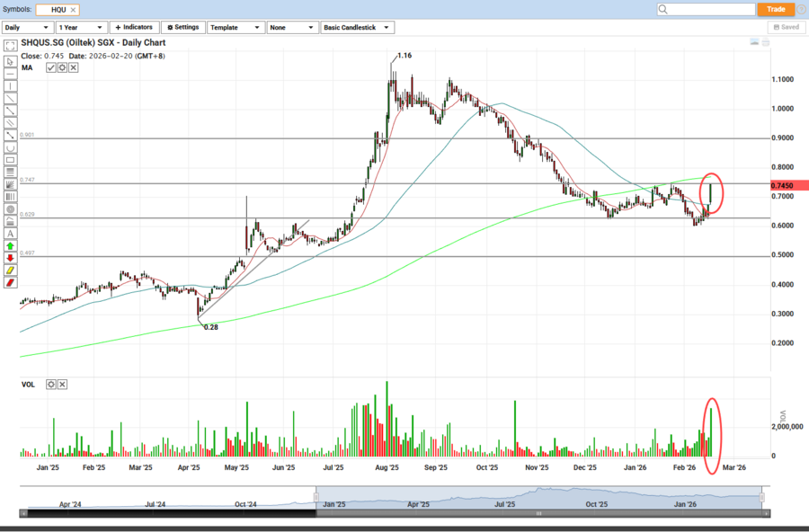Select the rectangle drawing tool
809x532 pixels.
(x=10, y=159)
